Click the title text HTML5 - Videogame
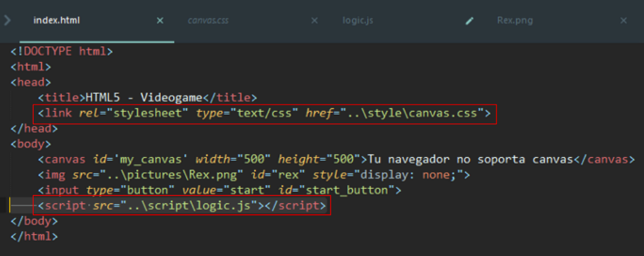 [x=144, y=98]
